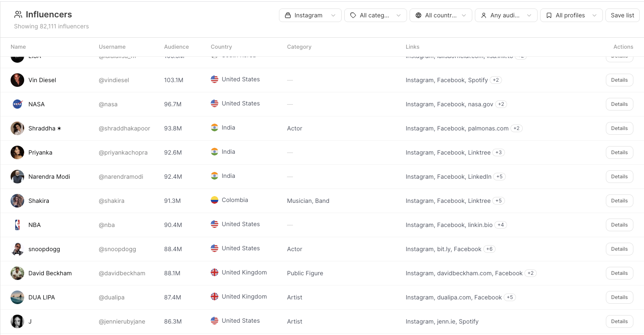Expand the +5 links badge for DUA LIPA

coord(510,297)
